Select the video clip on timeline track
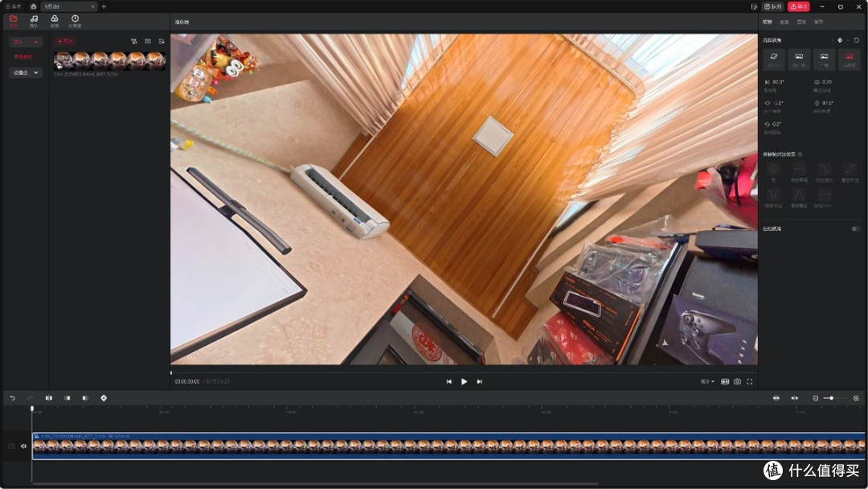The width and height of the screenshot is (868, 489). click(x=448, y=446)
